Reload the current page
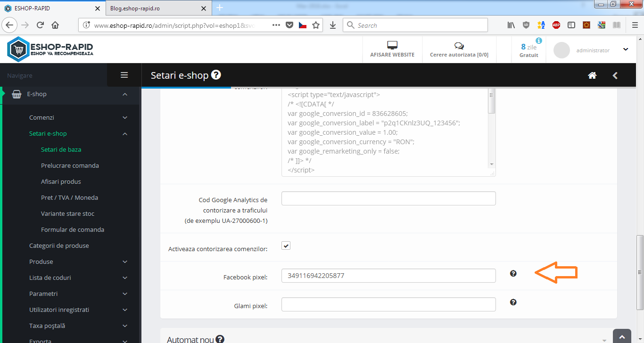 [40, 25]
